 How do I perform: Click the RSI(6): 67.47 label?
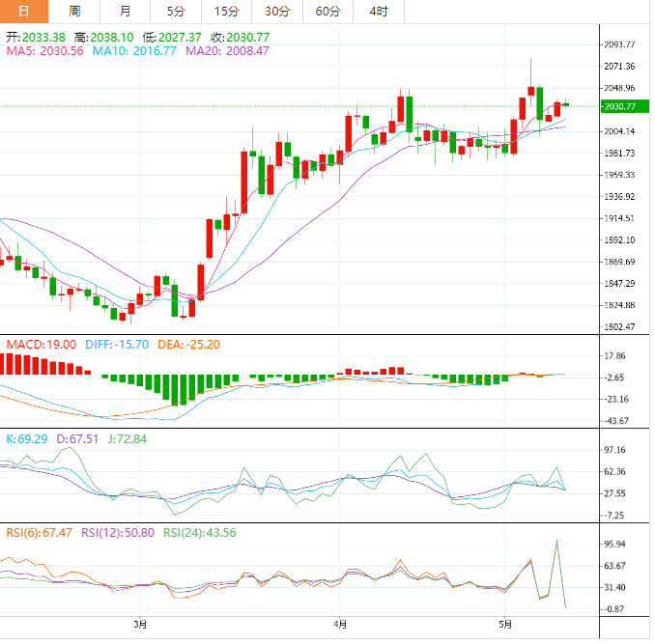(x=38, y=532)
